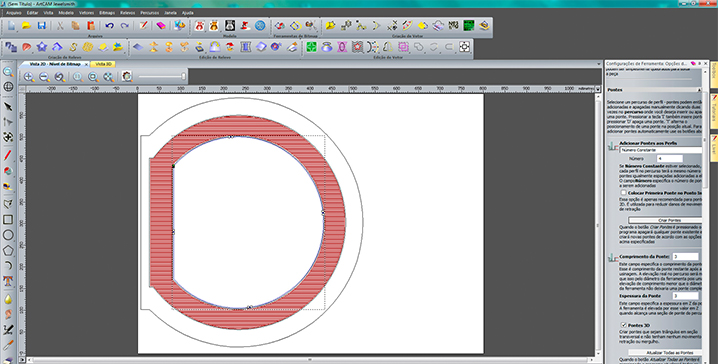The width and height of the screenshot is (719, 364).
Task: Select the arc drawing tool
Action: coord(8,266)
